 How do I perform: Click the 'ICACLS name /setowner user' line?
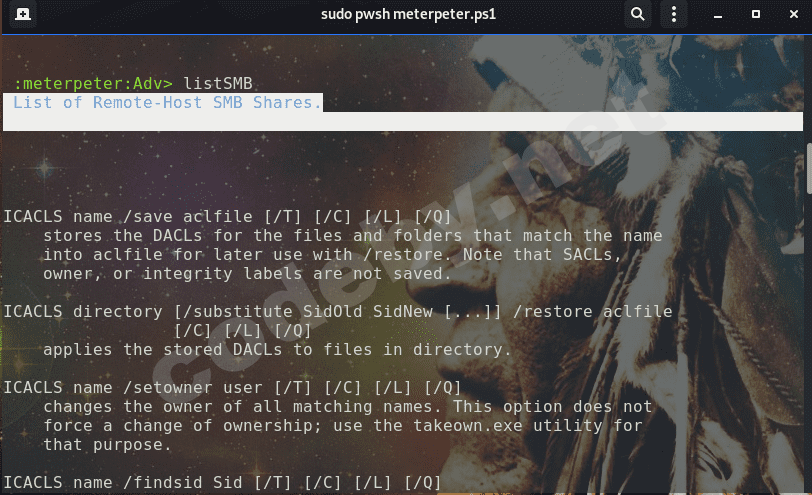tap(232, 387)
